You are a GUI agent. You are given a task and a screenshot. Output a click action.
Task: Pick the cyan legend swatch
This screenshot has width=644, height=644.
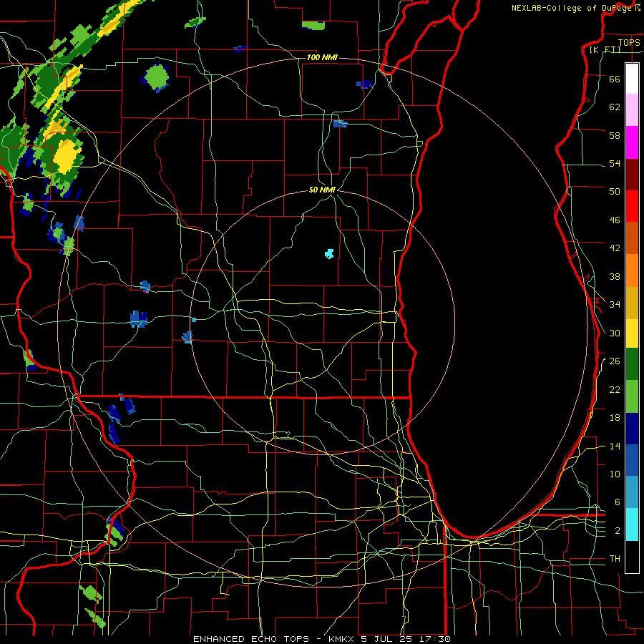coord(632,525)
